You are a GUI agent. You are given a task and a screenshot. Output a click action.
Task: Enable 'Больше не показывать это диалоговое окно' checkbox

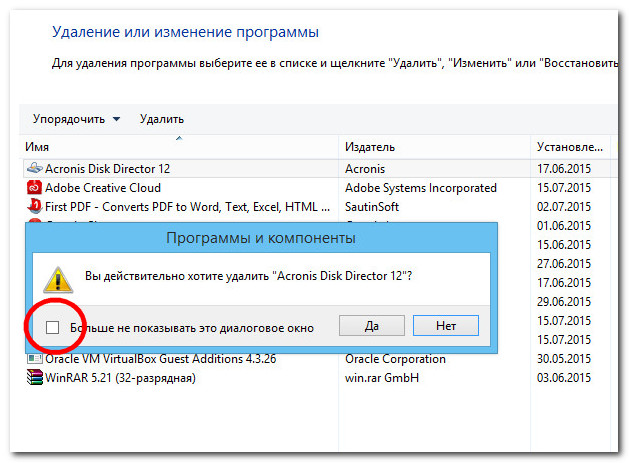coord(53,327)
